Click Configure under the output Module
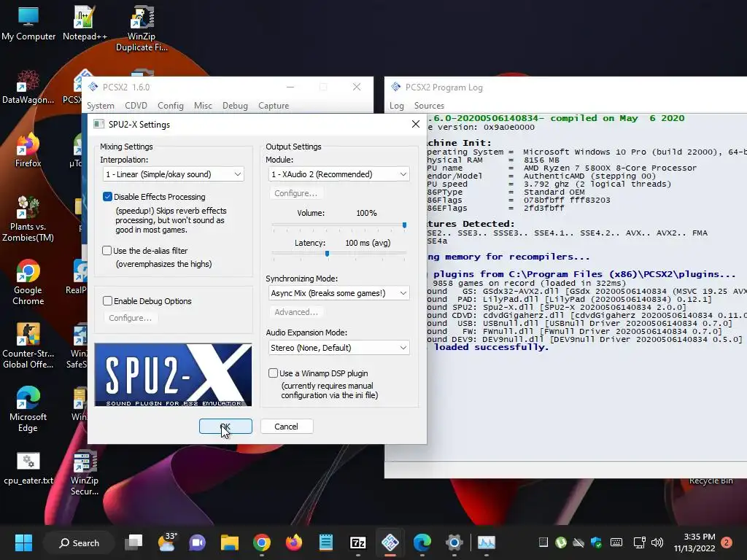The width and height of the screenshot is (747, 560). click(x=295, y=193)
